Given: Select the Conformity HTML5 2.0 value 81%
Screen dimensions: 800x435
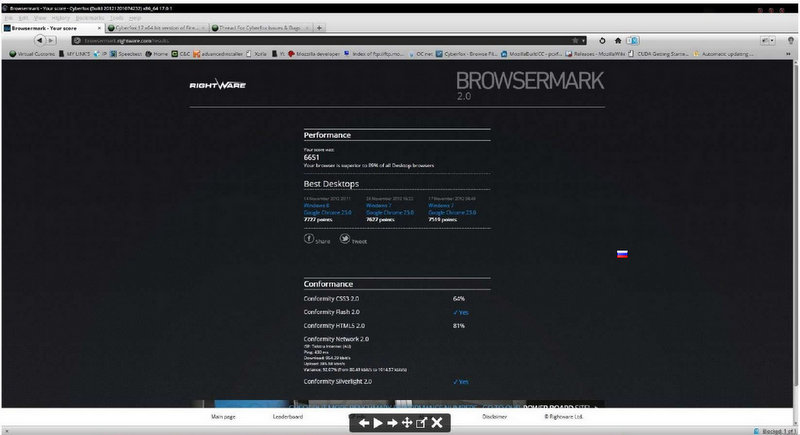Looking at the screenshot, I should [x=459, y=326].
